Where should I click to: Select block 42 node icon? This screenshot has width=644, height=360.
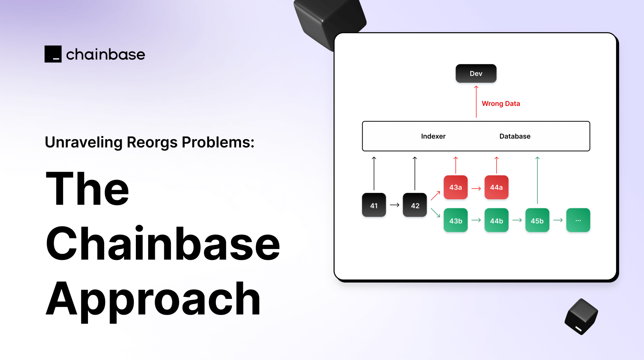pos(415,205)
